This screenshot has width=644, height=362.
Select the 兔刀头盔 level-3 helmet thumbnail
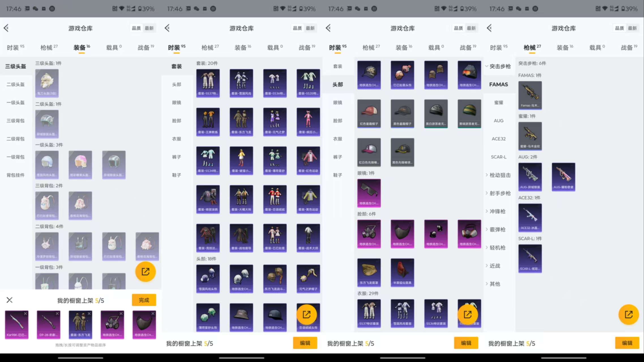[47, 83]
